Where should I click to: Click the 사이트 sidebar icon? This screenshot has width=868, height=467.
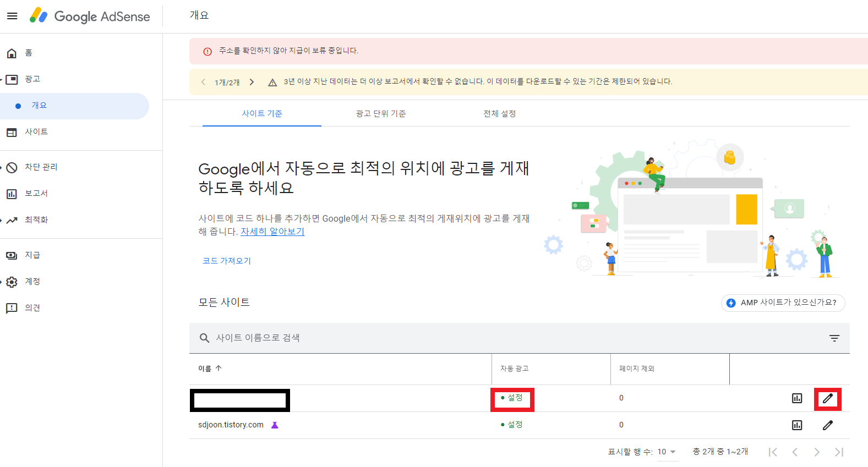(12, 132)
